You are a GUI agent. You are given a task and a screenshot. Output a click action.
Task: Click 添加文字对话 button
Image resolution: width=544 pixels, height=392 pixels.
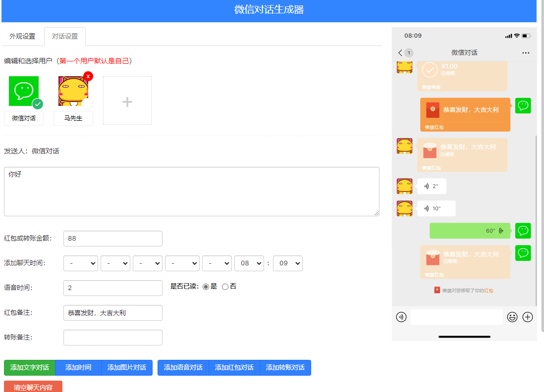pyautogui.click(x=30, y=368)
